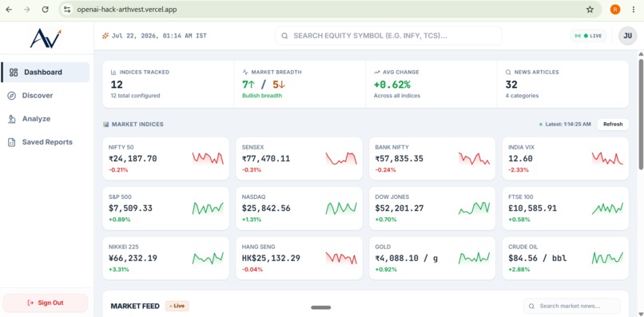Open the INDIA VIX index card
This screenshot has height=317, width=644.
coord(566,158)
